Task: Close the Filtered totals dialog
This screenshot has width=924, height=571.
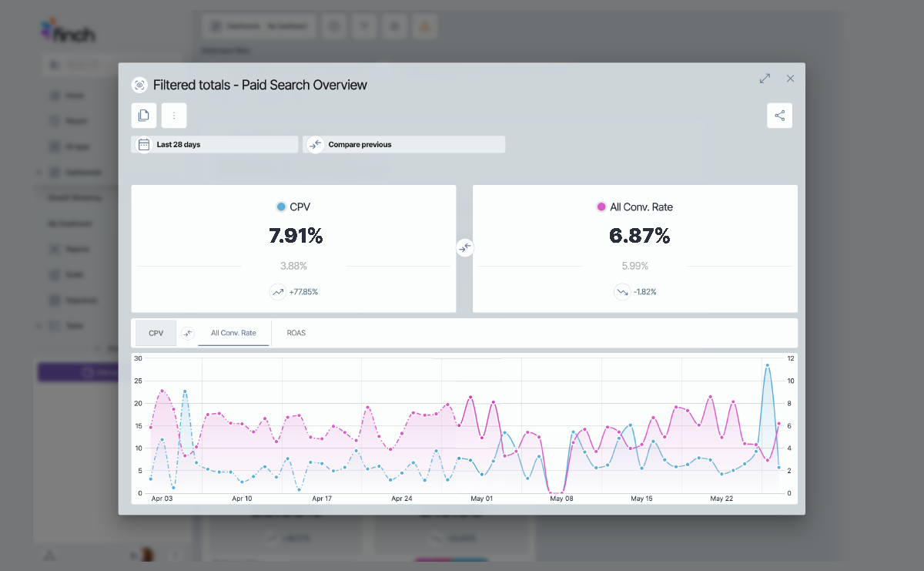Action: click(x=790, y=79)
